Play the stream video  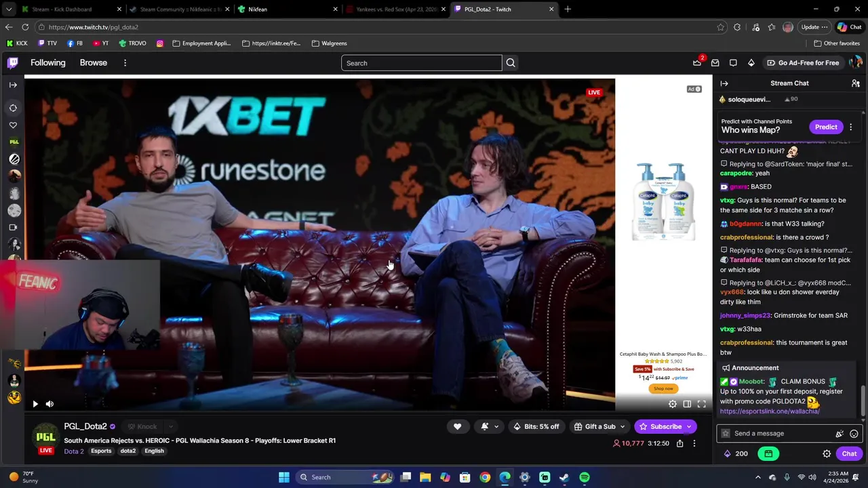[x=35, y=404]
